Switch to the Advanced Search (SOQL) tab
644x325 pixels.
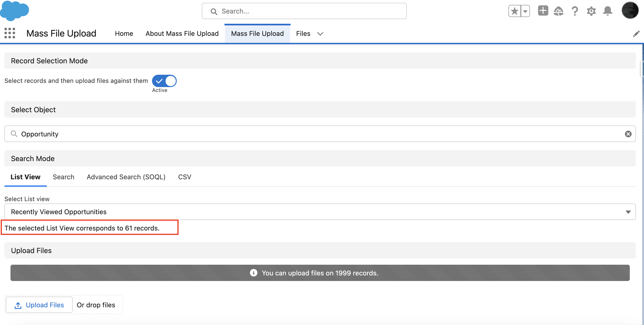[x=126, y=177]
